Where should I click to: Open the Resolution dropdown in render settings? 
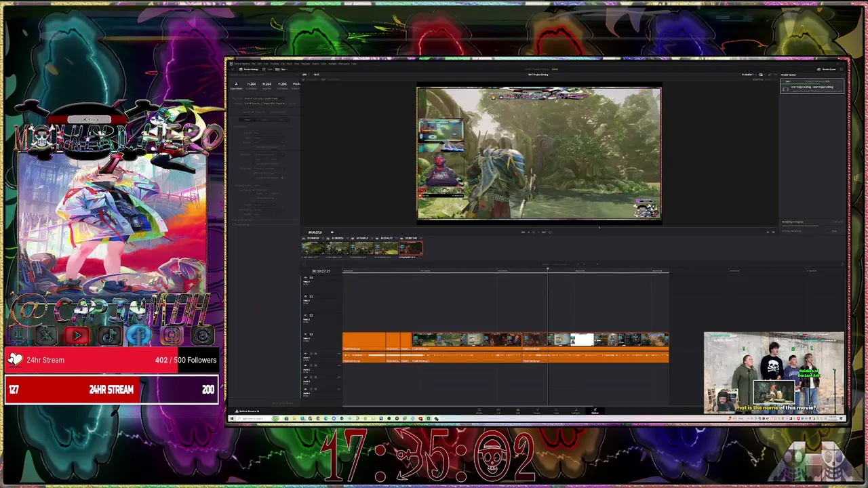(x=269, y=155)
